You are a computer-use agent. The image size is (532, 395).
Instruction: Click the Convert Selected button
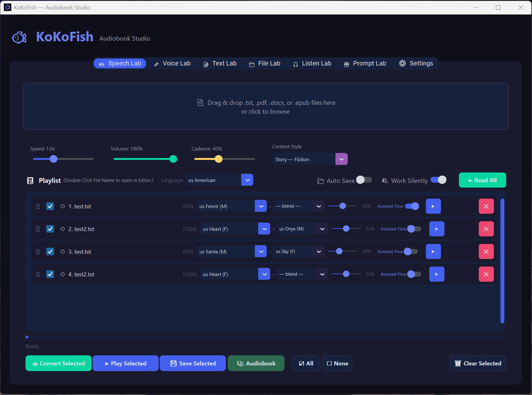[59, 363]
